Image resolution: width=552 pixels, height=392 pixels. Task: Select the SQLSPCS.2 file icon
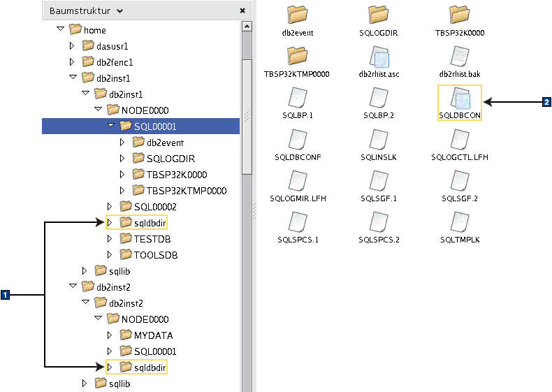(x=379, y=222)
